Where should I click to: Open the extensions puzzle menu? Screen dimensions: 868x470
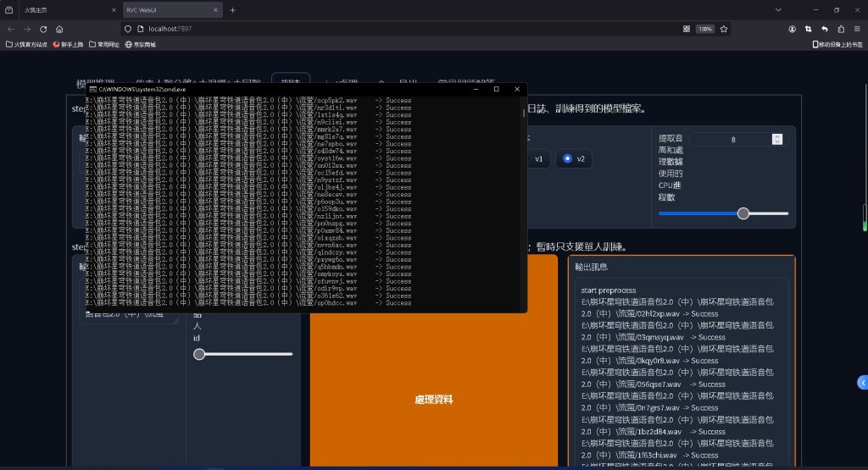(841, 29)
